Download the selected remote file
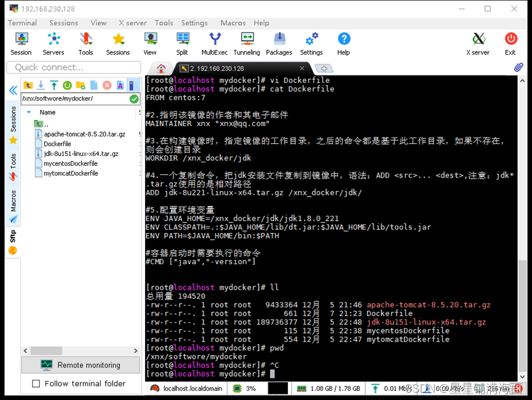The image size is (532, 400). [41, 85]
